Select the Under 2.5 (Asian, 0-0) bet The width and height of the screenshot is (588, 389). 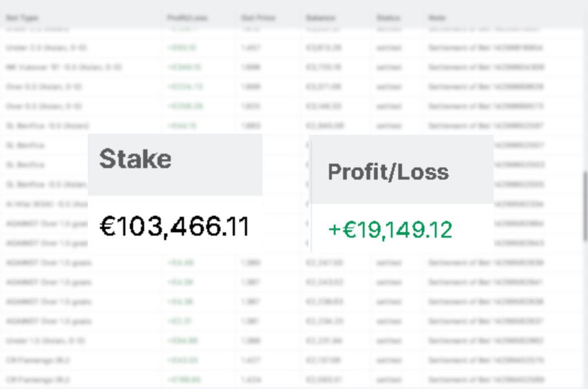coord(47,48)
